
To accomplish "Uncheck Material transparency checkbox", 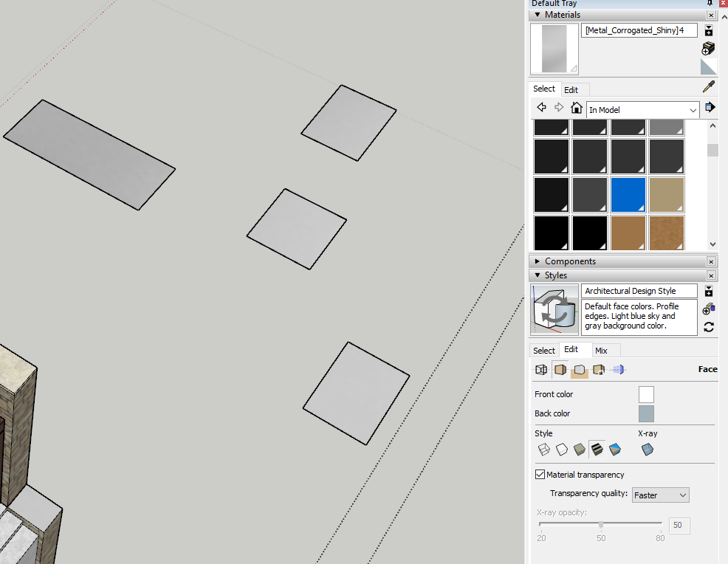I will (540, 475).
